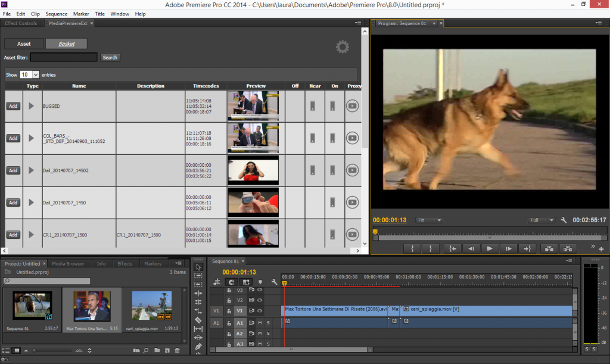Image resolution: width=610 pixels, height=364 pixels.
Task: Open the Project panel flyout menu
Action: [179, 263]
